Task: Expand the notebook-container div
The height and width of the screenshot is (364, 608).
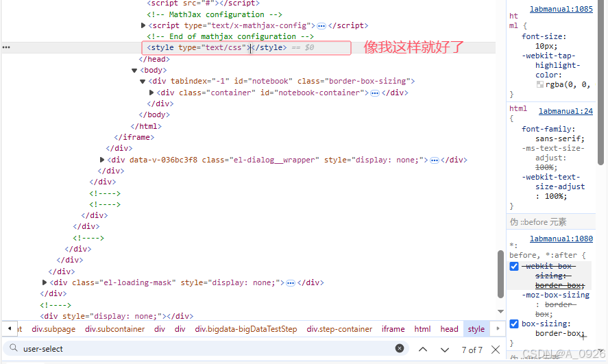Action: coord(151,93)
